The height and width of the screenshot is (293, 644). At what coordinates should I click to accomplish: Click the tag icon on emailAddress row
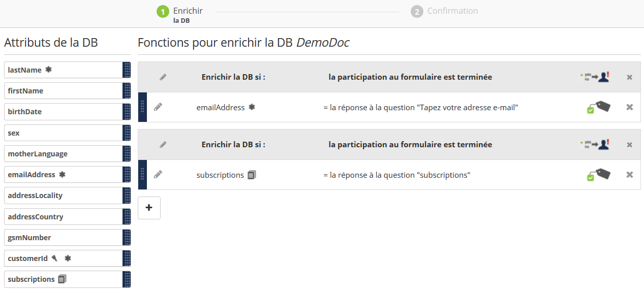coord(598,107)
